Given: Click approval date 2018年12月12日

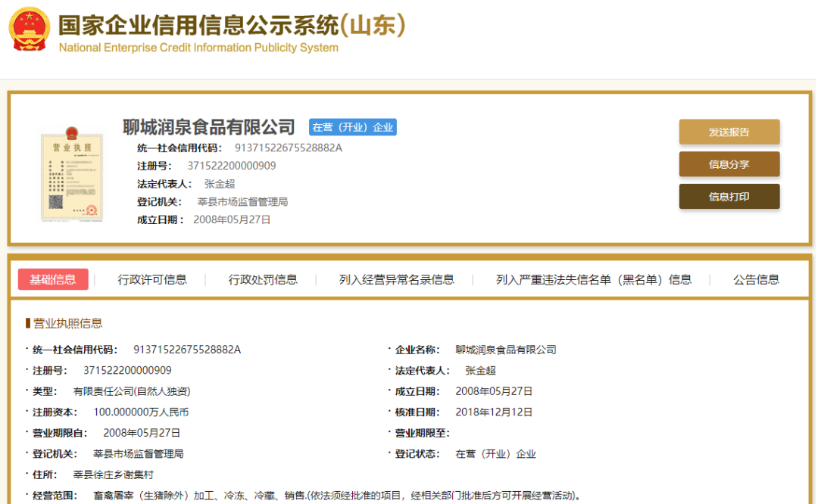Looking at the screenshot, I should pyautogui.click(x=494, y=412).
